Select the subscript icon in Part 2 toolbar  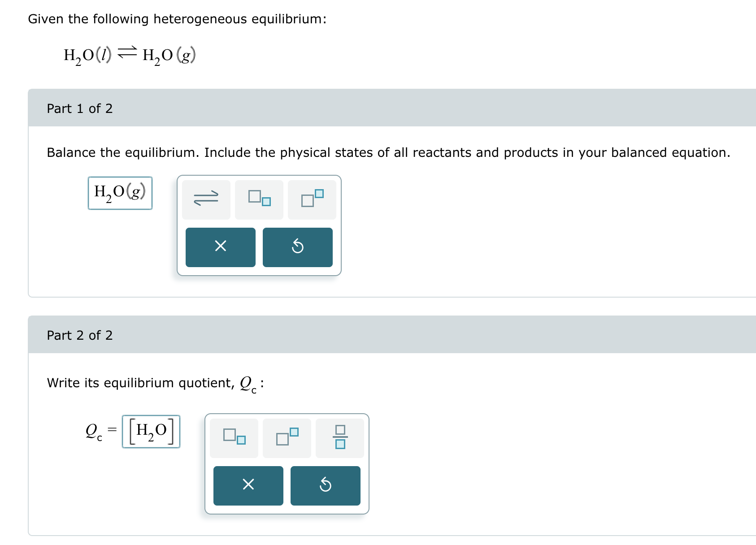(234, 437)
